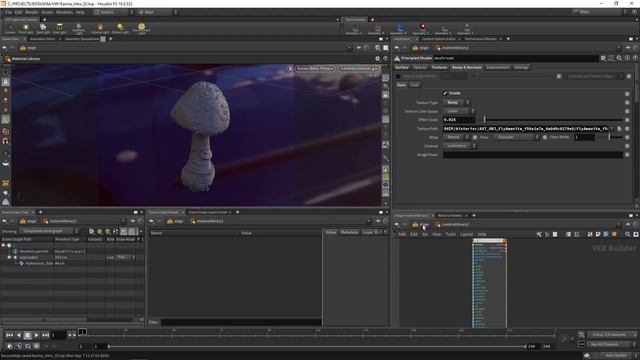The width and height of the screenshot is (640, 360).
Task: Select the headphones-shaped tool in viewport sidebar
Action: pyautogui.click(x=6, y=141)
